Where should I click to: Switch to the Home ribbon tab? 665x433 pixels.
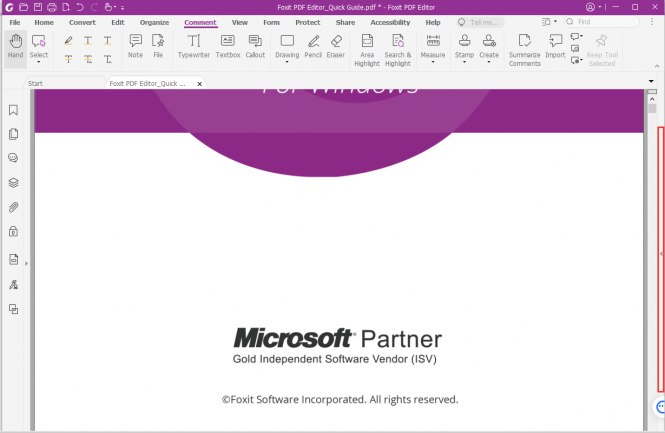pyautogui.click(x=44, y=22)
